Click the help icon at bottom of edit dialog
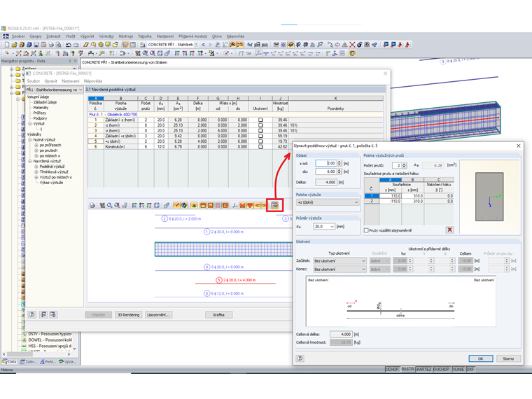 (x=300, y=358)
